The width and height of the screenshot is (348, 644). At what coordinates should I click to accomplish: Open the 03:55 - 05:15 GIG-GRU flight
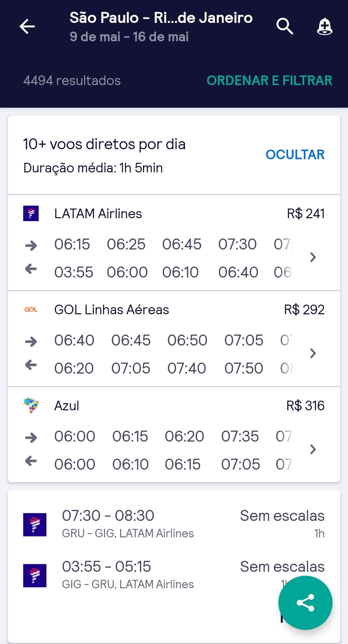point(174,575)
